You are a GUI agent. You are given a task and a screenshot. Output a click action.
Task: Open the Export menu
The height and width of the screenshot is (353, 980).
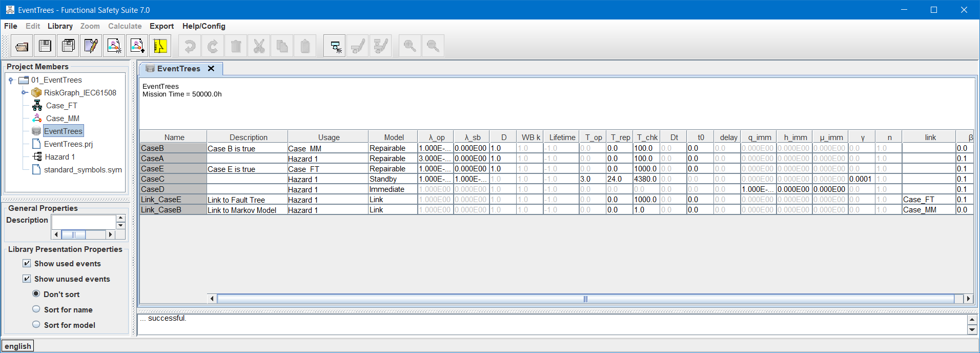[161, 26]
